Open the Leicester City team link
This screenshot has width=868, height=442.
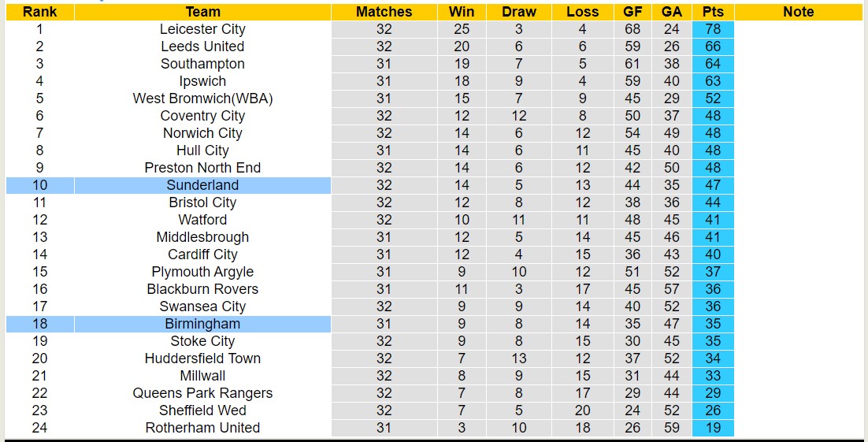click(202, 29)
